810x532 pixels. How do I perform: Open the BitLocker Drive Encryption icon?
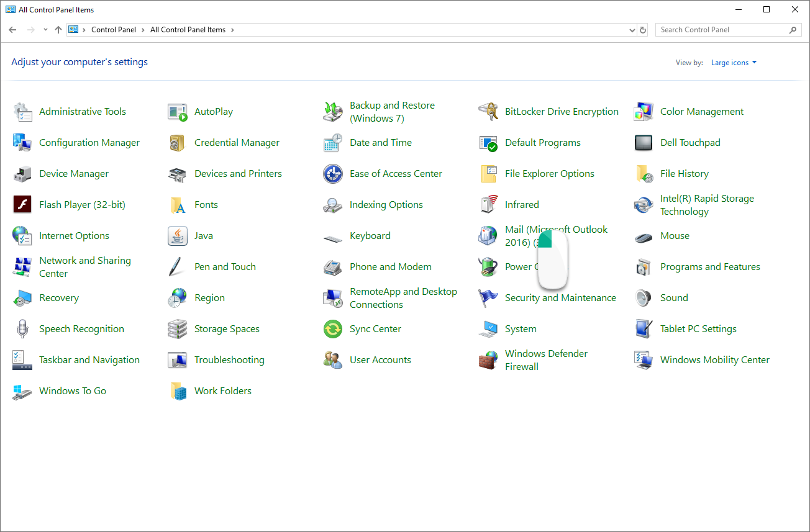[488, 112]
